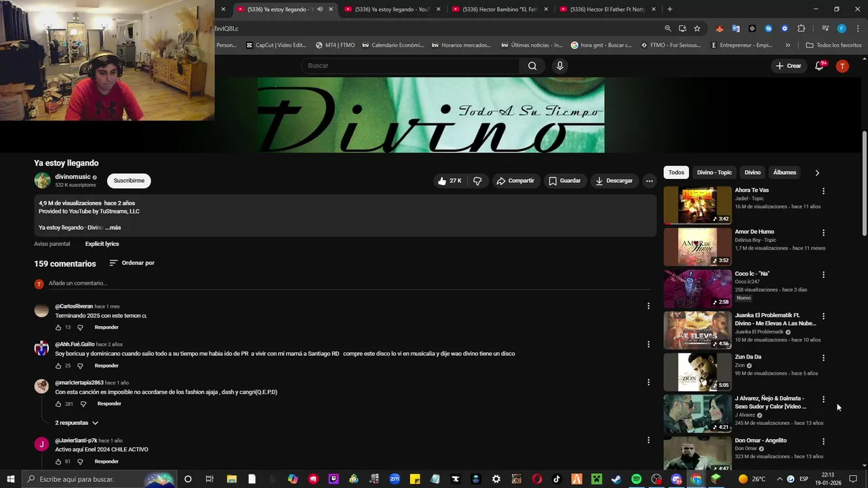Open Ahora Te Vas video thumbnail

(697, 205)
